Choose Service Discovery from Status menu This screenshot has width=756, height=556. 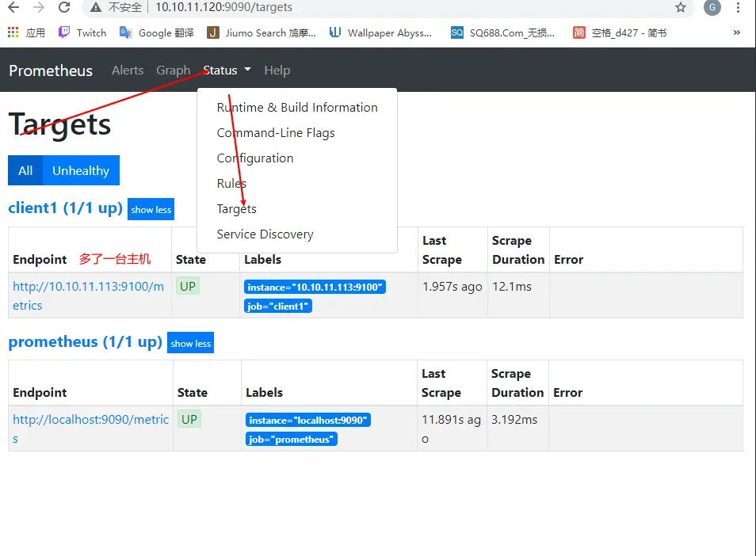[265, 234]
